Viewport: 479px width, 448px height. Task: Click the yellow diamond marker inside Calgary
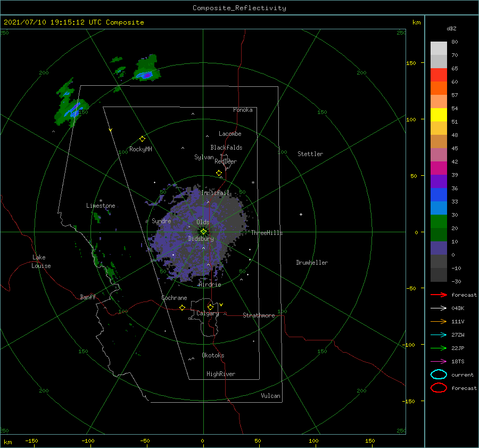(210, 307)
